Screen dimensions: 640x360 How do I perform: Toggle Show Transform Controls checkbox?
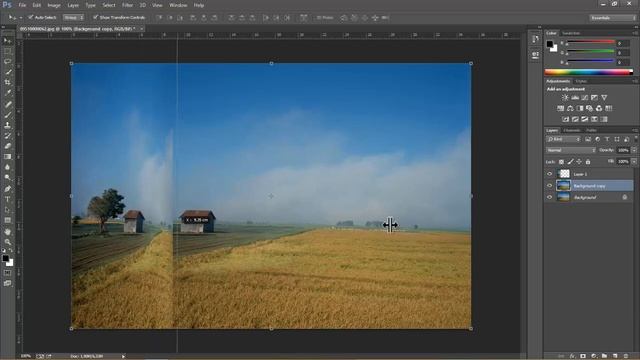[96, 17]
